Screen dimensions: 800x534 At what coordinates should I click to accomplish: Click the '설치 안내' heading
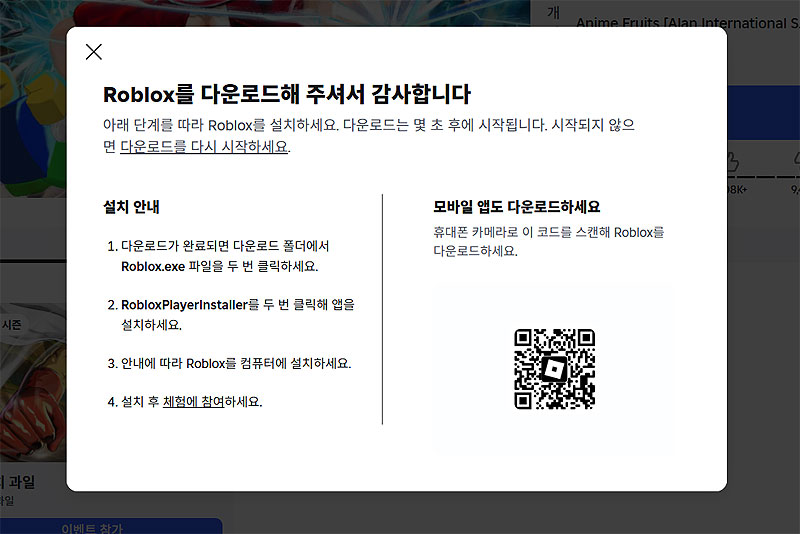[131, 207]
